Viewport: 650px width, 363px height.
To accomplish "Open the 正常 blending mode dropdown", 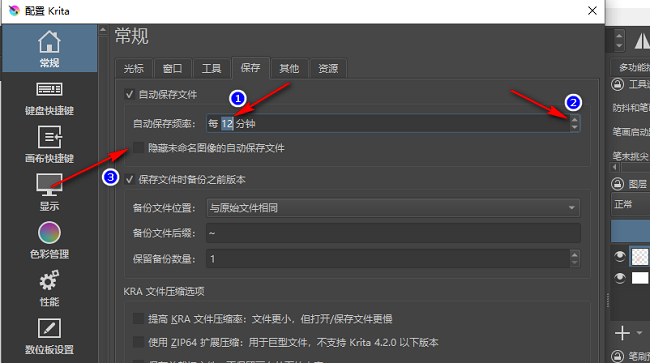I will point(630,204).
